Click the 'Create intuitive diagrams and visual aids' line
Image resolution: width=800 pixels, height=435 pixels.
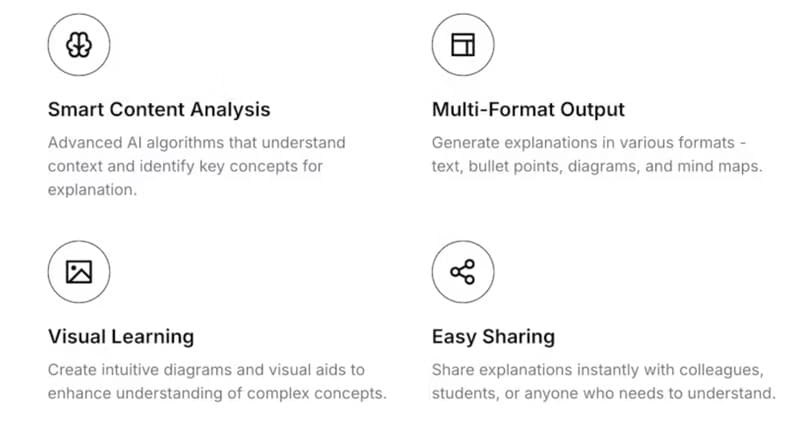coord(206,369)
